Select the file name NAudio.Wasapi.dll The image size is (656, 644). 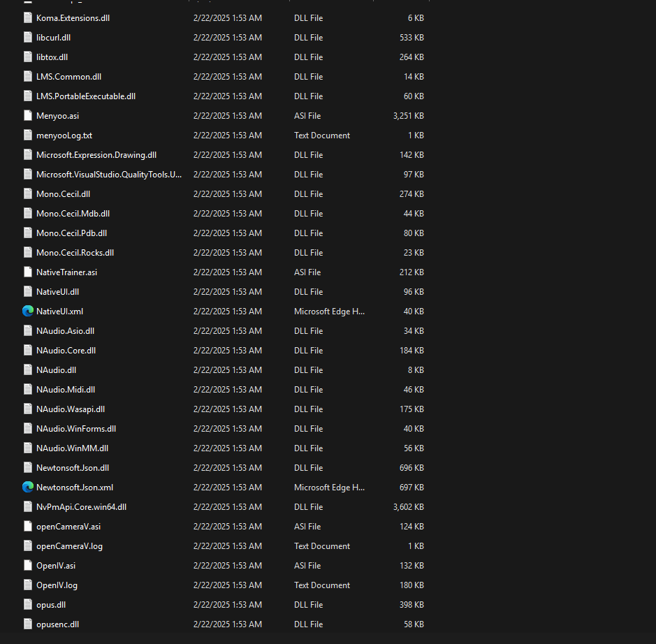71,409
